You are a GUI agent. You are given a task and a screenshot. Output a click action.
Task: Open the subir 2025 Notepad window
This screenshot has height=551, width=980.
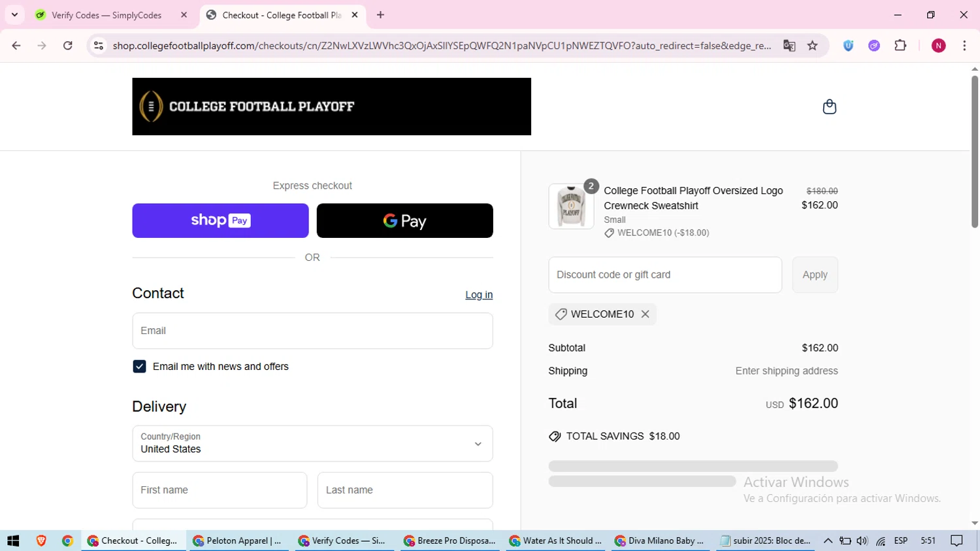click(766, 541)
